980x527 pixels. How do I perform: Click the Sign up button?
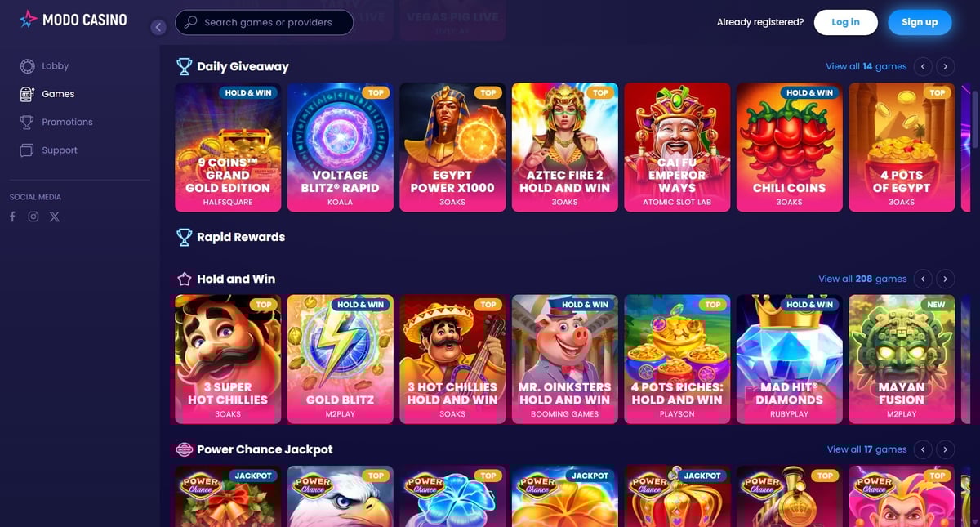click(x=920, y=22)
